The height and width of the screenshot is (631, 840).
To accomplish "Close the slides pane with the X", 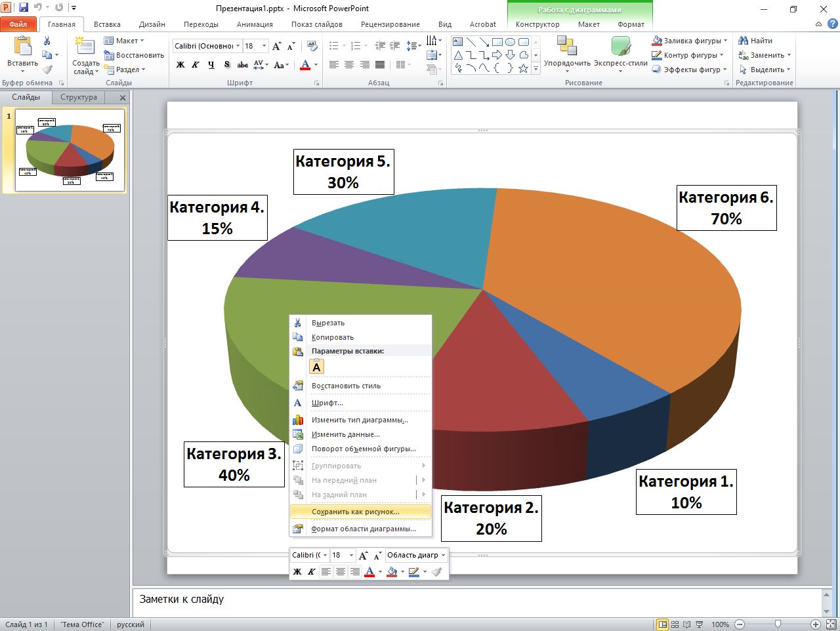I will [122, 97].
